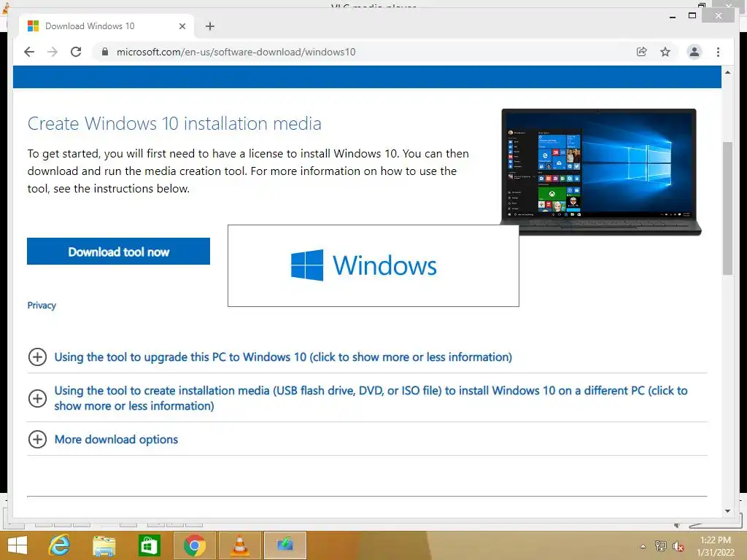747x560 pixels.
Task: Bookmark this page with the star
Action: coord(665,52)
